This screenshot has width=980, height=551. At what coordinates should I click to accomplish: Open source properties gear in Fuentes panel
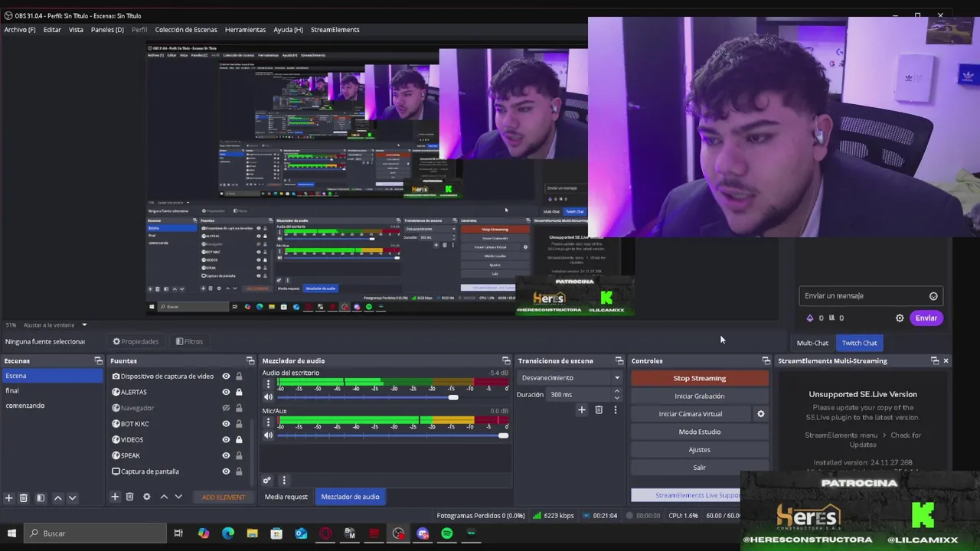click(146, 497)
